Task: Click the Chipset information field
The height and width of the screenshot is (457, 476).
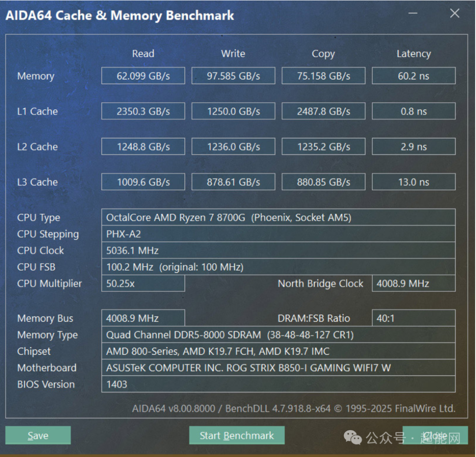Action: coord(279,351)
